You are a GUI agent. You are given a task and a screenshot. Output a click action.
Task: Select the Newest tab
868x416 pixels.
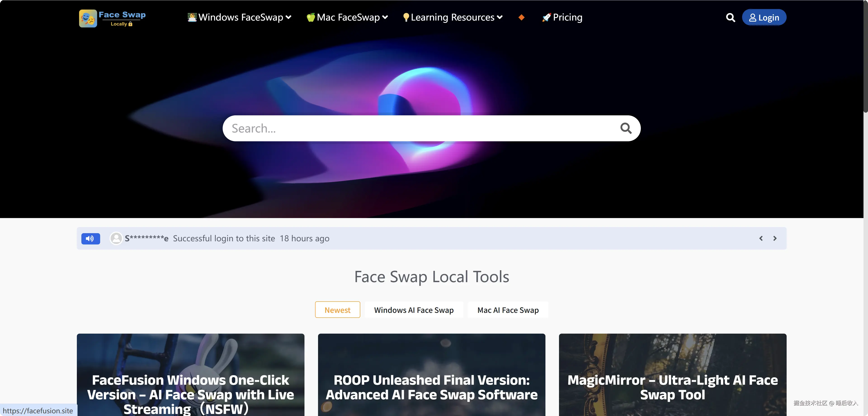(337, 310)
